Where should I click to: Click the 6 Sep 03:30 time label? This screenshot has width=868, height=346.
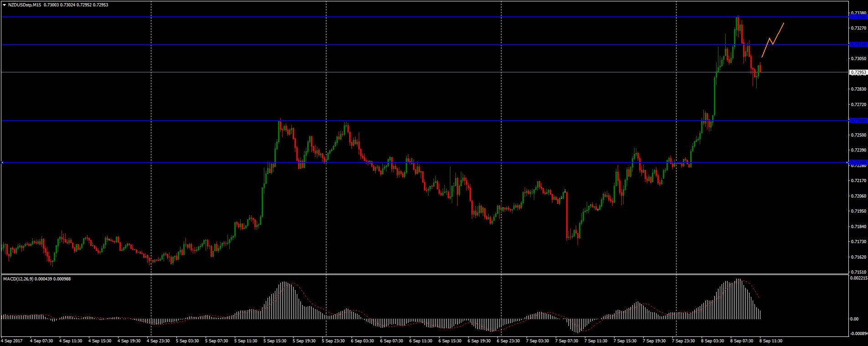click(363, 341)
